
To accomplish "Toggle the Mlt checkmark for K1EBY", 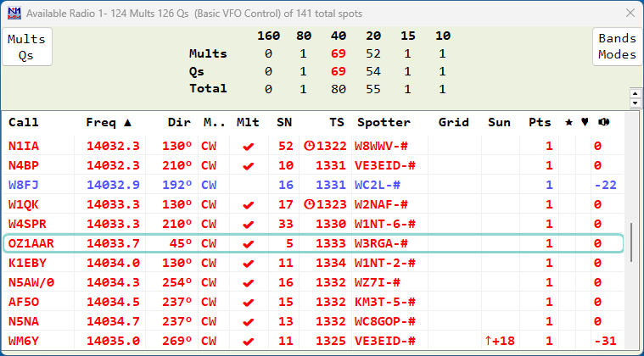I will [x=248, y=264].
